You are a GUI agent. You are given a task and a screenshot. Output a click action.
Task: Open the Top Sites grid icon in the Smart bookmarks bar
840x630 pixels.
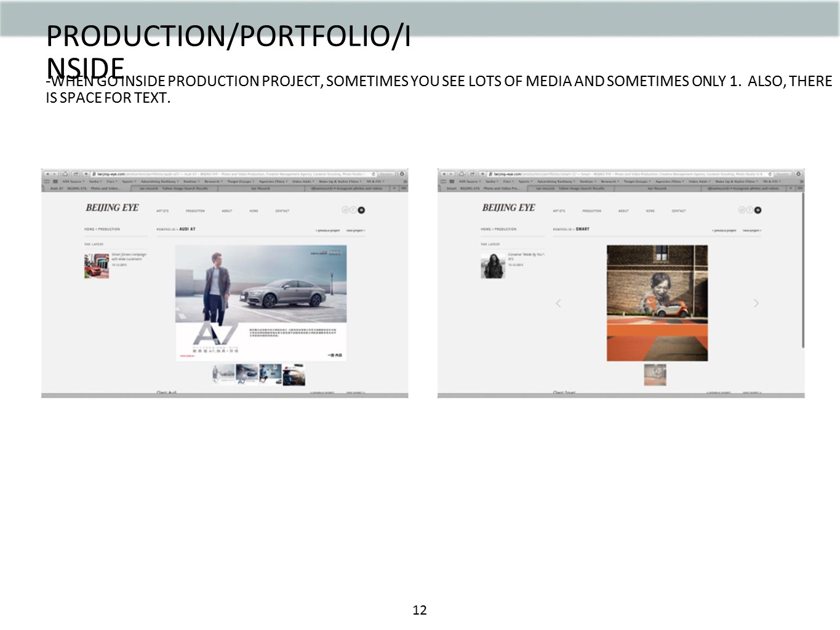click(452, 181)
